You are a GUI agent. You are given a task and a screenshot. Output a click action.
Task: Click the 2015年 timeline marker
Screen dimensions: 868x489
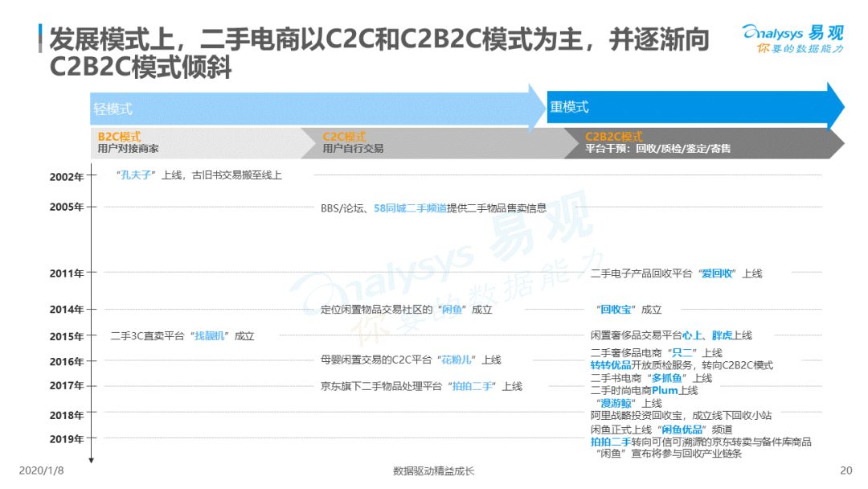(x=67, y=337)
